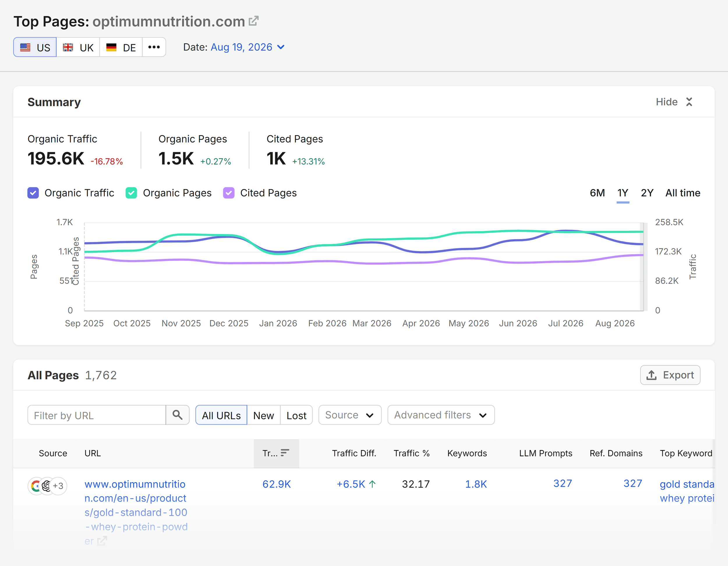Select 1Y chart range
728x566 pixels.
623,193
